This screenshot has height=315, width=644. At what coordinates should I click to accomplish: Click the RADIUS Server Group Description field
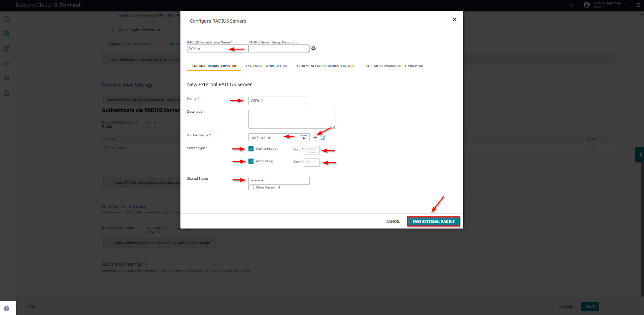[x=279, y=48]
